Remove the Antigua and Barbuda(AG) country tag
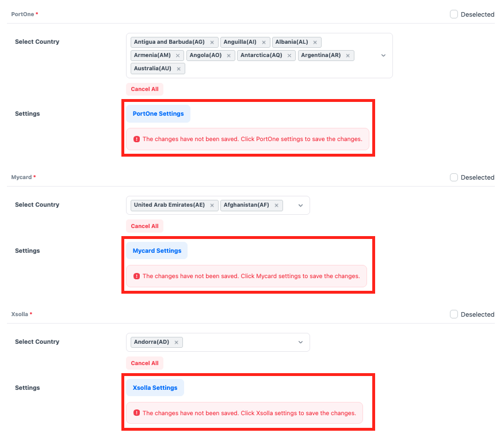The width and height of the screenshot is (504, 448). [x=212, y=42]
